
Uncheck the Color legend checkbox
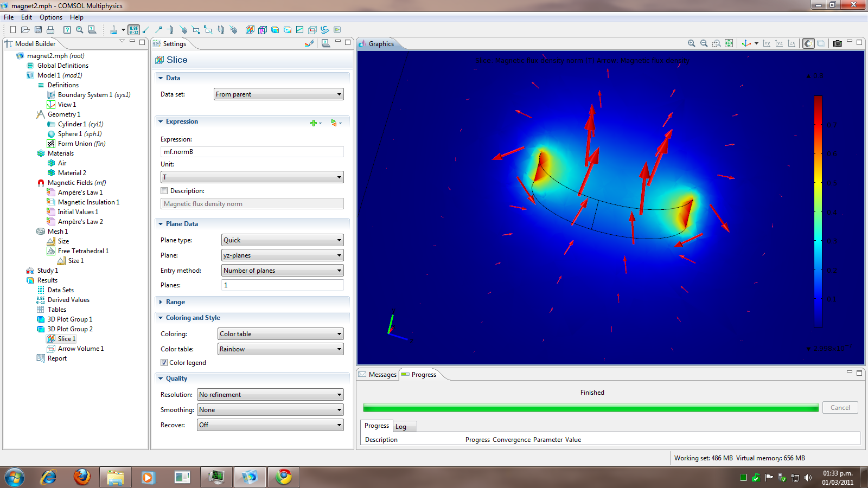pos(164,363)
